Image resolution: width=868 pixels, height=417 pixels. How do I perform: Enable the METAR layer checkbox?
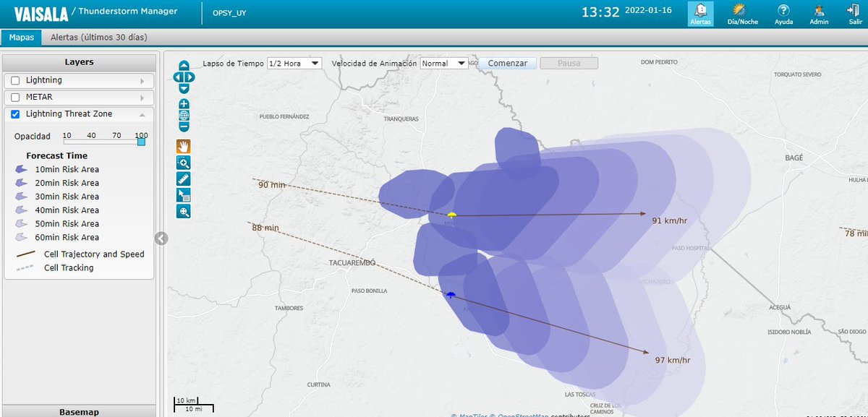click(x=15, y=97)
